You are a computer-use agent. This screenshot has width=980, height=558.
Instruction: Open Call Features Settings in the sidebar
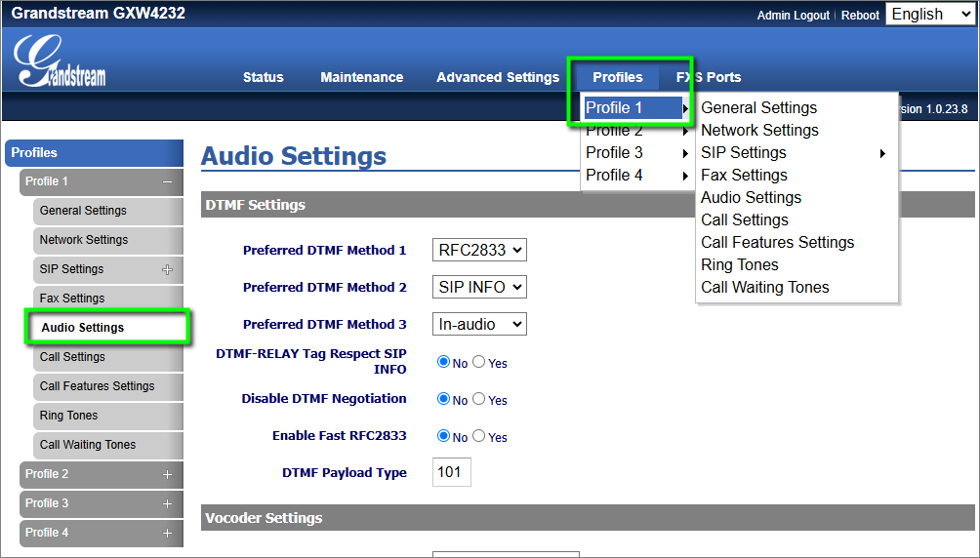[x=108, y=386]
